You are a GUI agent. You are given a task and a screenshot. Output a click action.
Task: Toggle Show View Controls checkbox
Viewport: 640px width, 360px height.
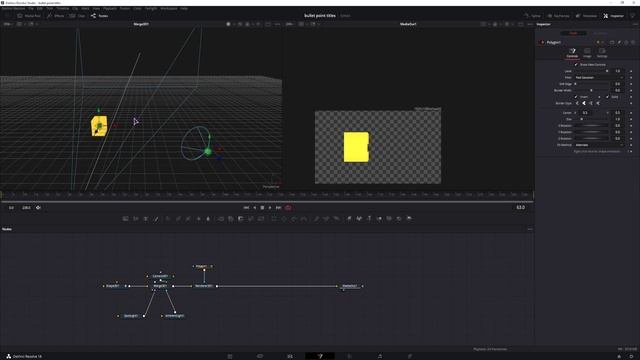coord(576,64)
